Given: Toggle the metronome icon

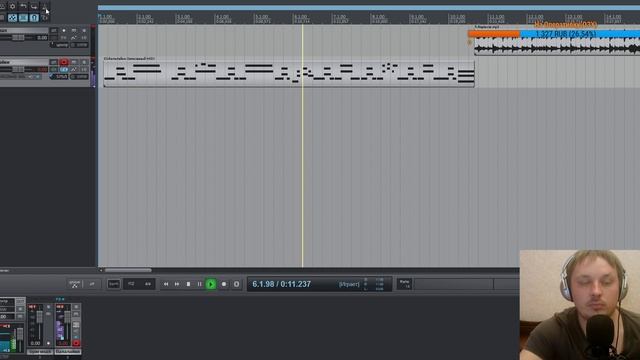Looking at the screenshot, I should 44,7.
